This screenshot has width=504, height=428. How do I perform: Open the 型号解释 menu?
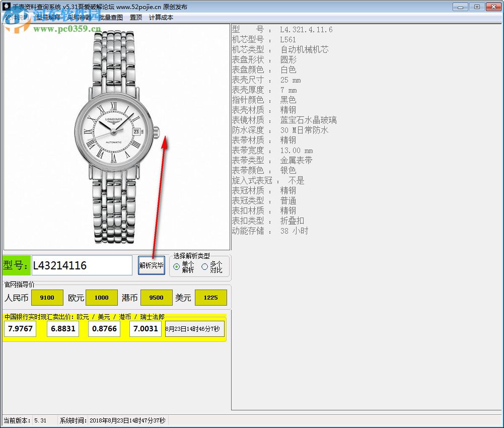point(48,17)
